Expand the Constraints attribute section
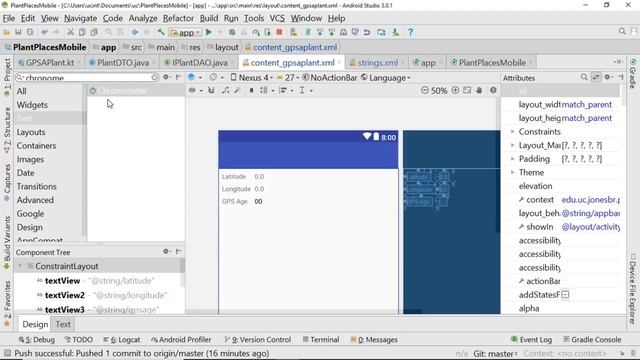Image resolution: width=640 pixels, height=360 pixels. pos(512,131)
